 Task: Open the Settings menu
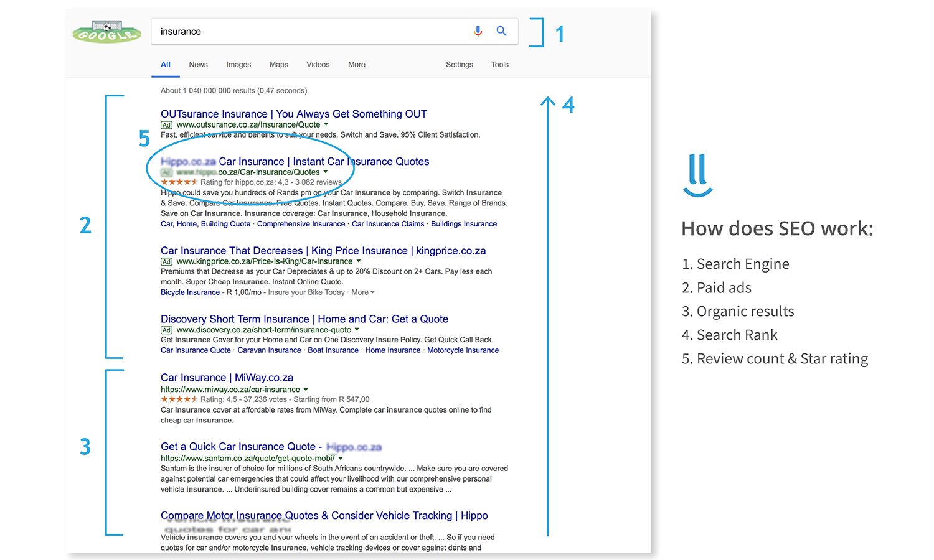point(459,65)
